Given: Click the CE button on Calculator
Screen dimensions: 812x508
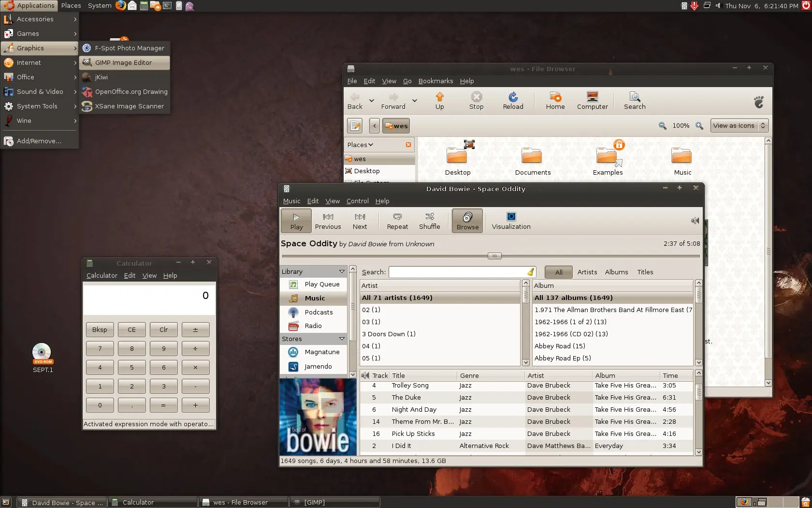Looking at the screenshot, I should click(x=131, y=329).
